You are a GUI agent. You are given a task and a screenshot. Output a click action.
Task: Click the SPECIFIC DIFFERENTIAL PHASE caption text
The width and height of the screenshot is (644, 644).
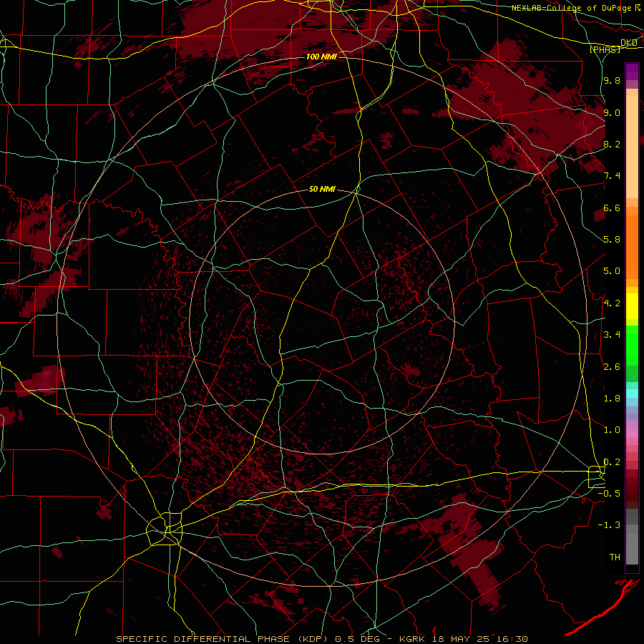pyautogui.click(x=203, y=639)
